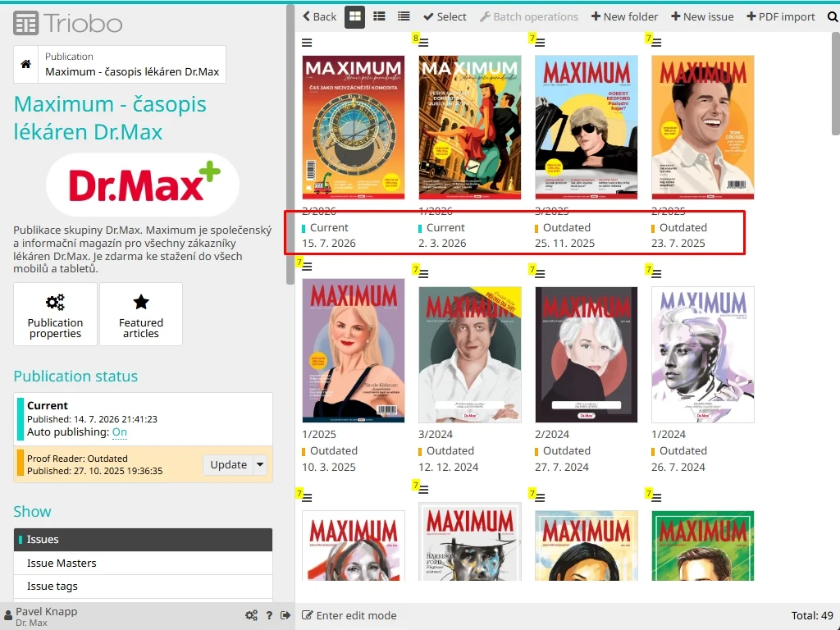This screenshot has height=630, width=840.
Task: Click the user Pavel Knapp name
Action: click(x=47, y=611)
